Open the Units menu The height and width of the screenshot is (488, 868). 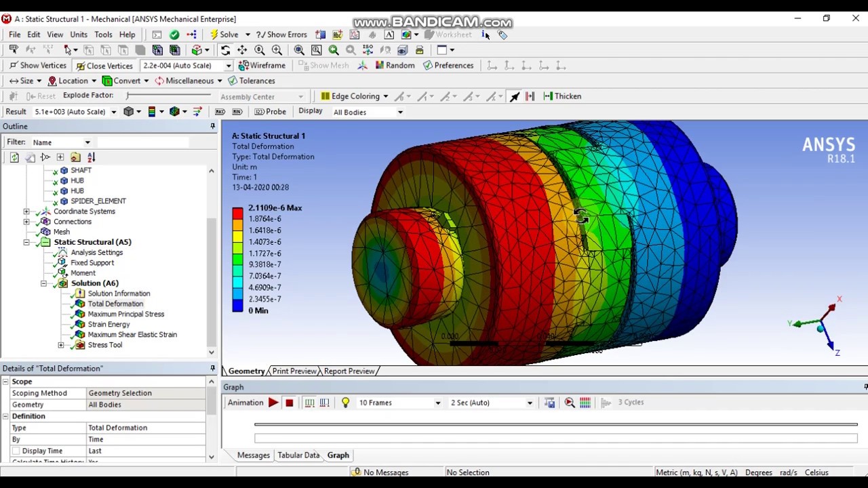(x=79, y=35)
